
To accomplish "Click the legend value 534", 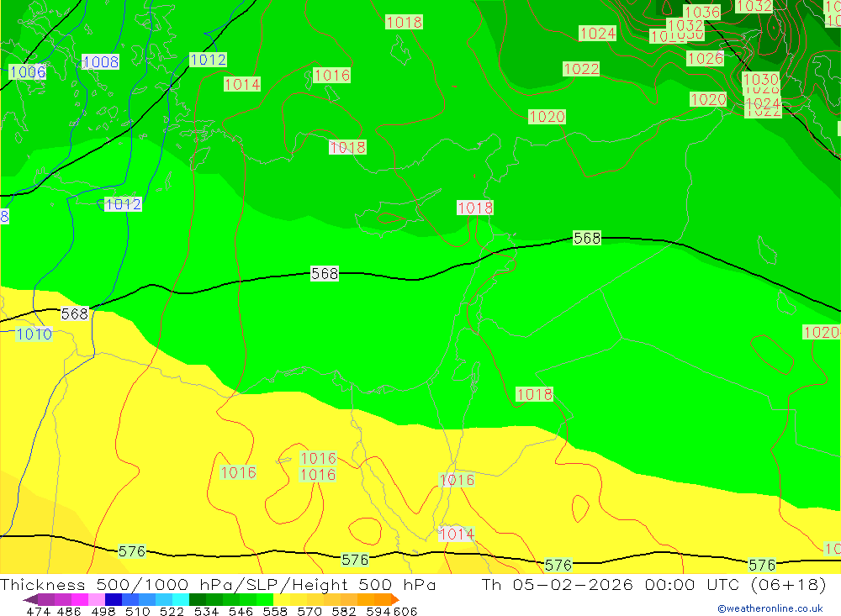I will click(206, 611).
